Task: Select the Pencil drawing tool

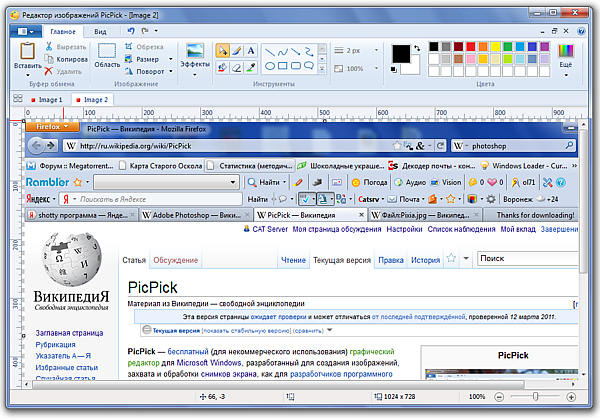Action: click(237, 50)
